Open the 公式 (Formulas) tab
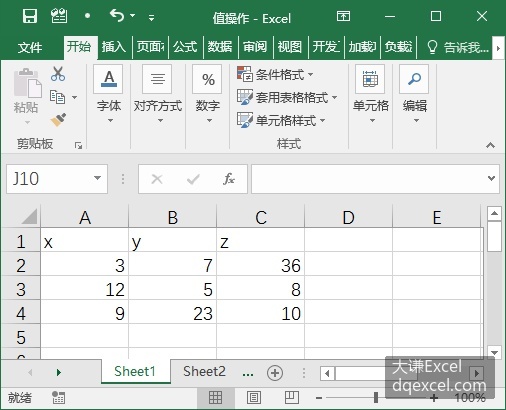 (x=185, y=47)
